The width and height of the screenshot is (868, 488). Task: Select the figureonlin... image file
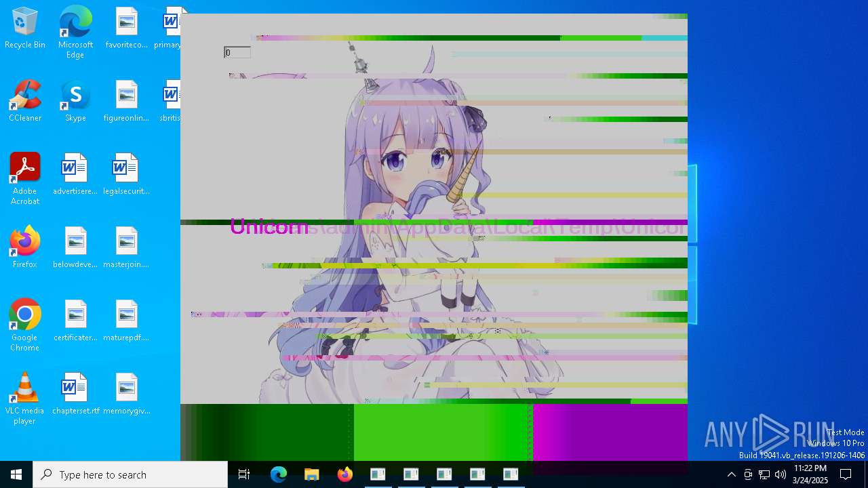coord(126,101)
